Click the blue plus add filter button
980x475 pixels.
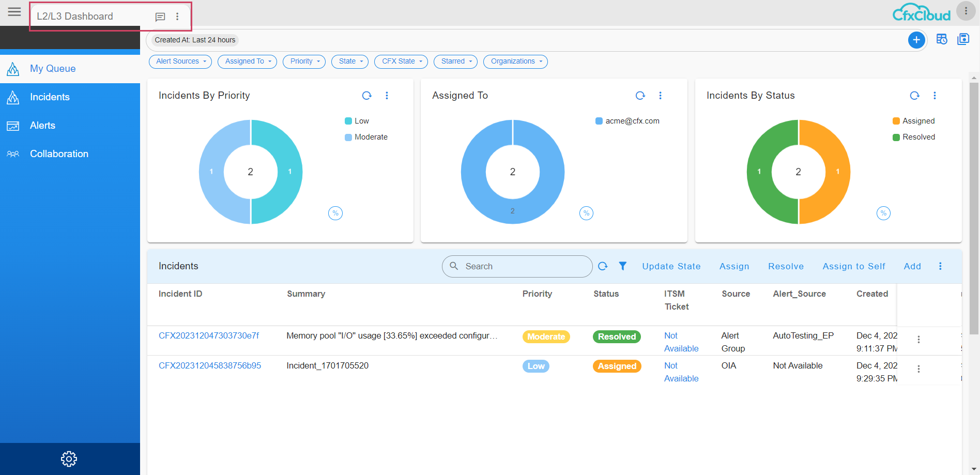click(916, 40)
